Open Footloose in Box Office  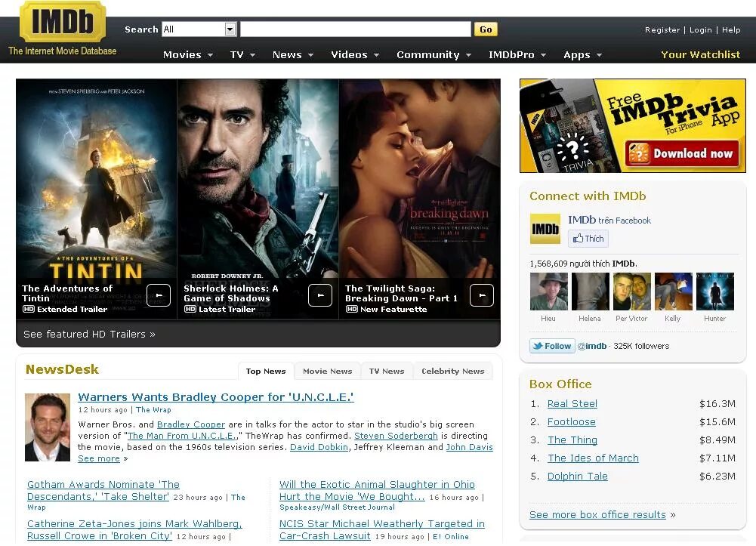[x=571, y=422]
